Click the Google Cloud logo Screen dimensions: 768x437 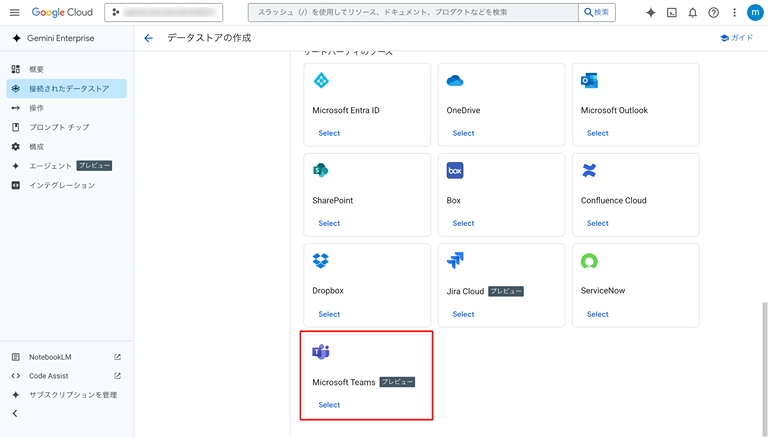[62, 12]
